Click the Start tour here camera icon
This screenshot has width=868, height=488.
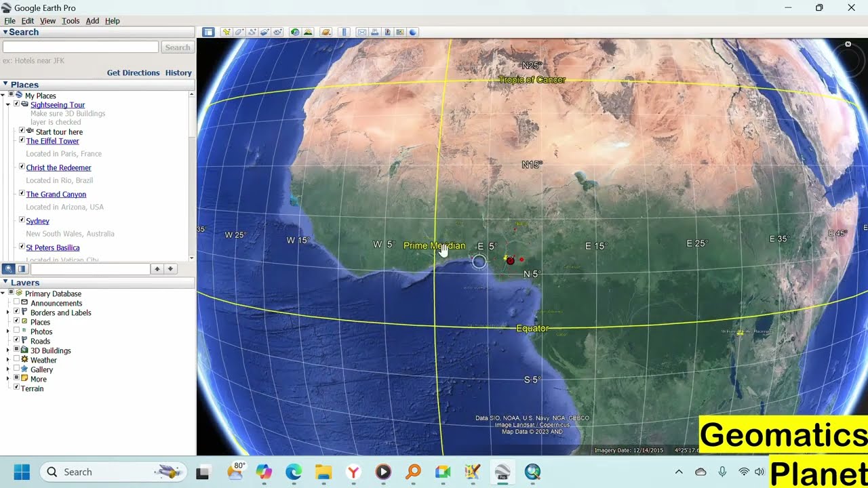coord(30,131)
